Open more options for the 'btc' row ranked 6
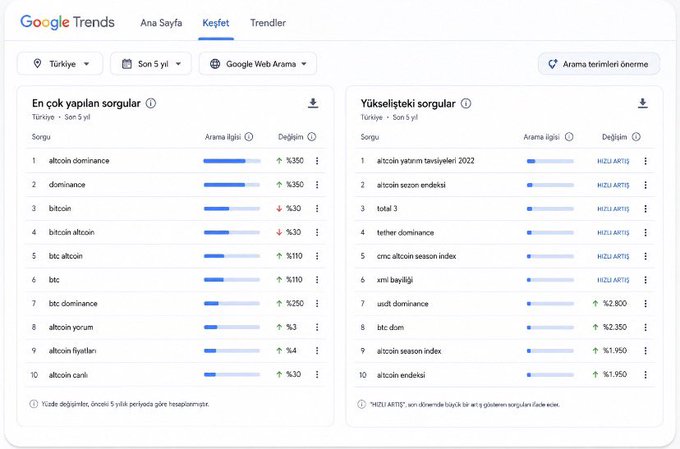This screenshot has height=449, width=680. click(317, 280)
